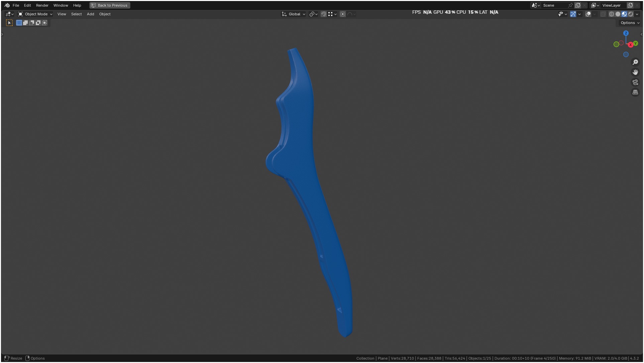Viewport: 644px width, 363px height.
Task: Open the viewport Select menu
Action: pyautogui.click(x=76, y=14)
